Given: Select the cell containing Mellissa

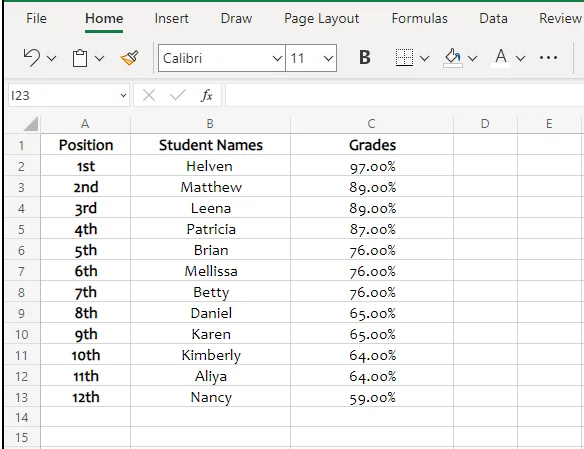Looking at the screenshot, I should [210, 271].
